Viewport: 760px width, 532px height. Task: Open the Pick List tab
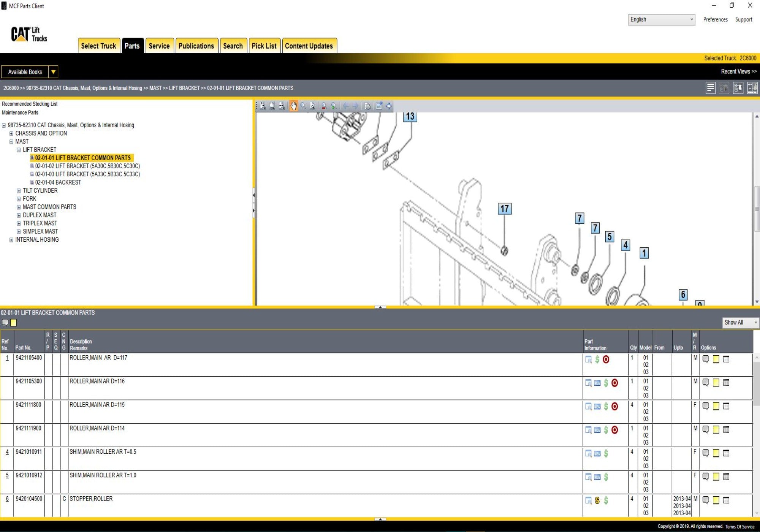264,46
